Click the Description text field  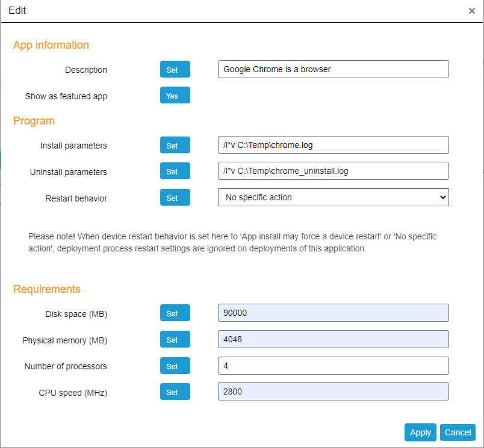coord(333,69)
